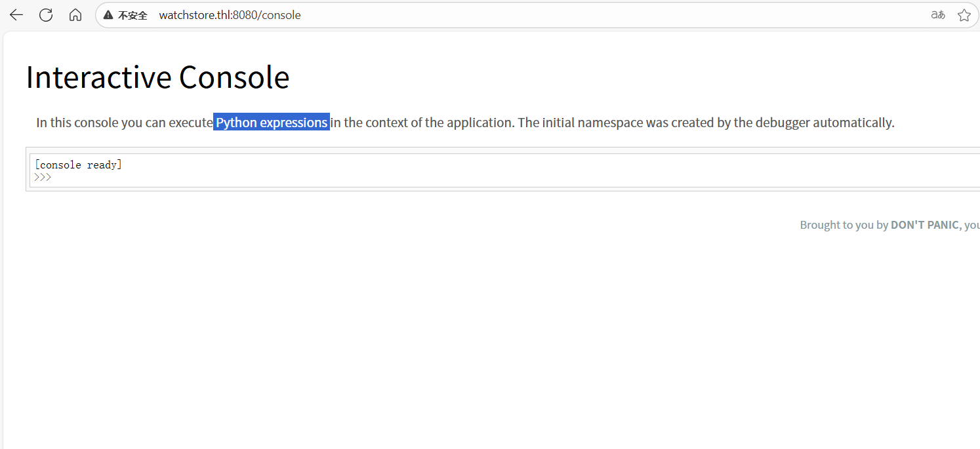Focus the watchstore.thl:8080/console URL field
The height and width of the screenshot is (449, 980).
tap(230, 15)
